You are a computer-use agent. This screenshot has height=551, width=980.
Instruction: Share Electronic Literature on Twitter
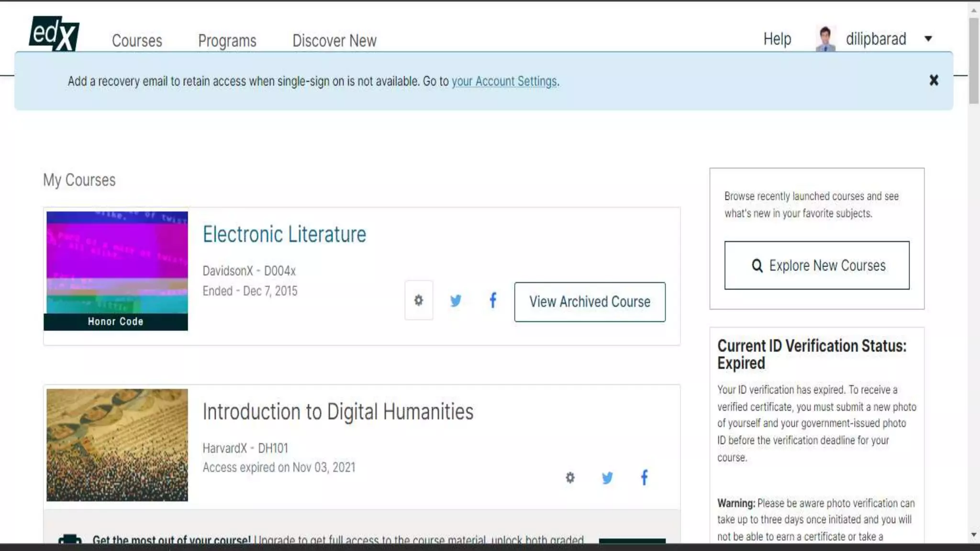(x=456, y=300)
